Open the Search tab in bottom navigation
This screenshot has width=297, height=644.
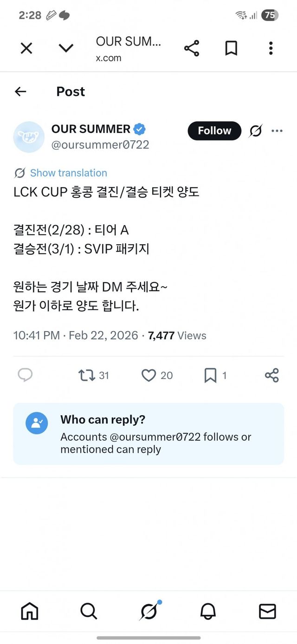(89, 611)
